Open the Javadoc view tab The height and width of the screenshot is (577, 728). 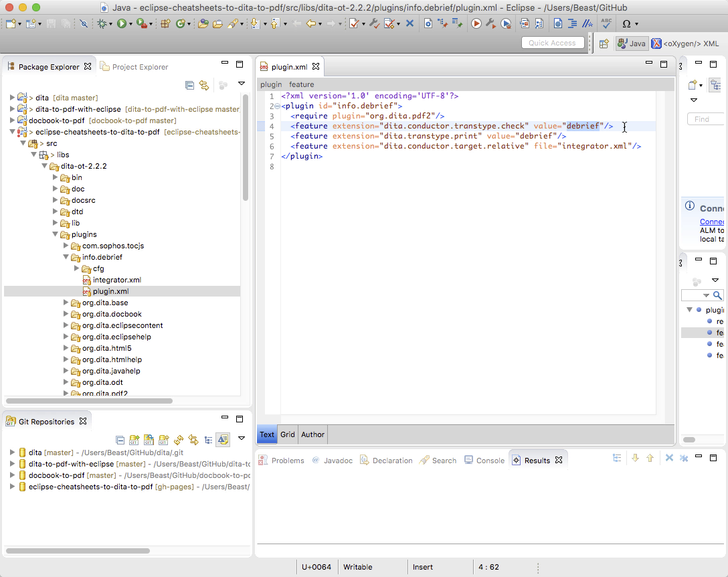pos(333,461)
